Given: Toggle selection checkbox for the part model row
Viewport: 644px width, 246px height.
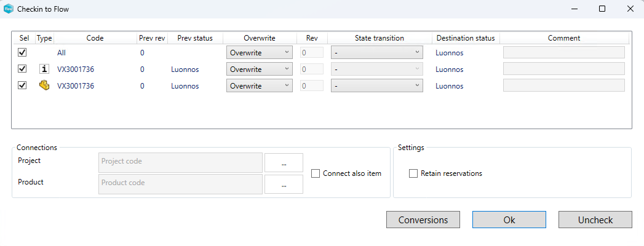Looking at the screenshot, I should tap(23, 86).
